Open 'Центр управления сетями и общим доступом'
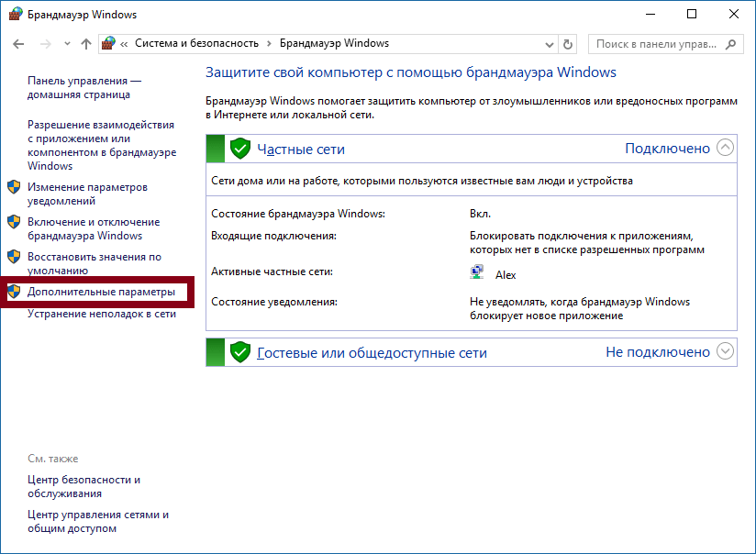Viewport: 756px width, 554px height. tap(98, 521)
